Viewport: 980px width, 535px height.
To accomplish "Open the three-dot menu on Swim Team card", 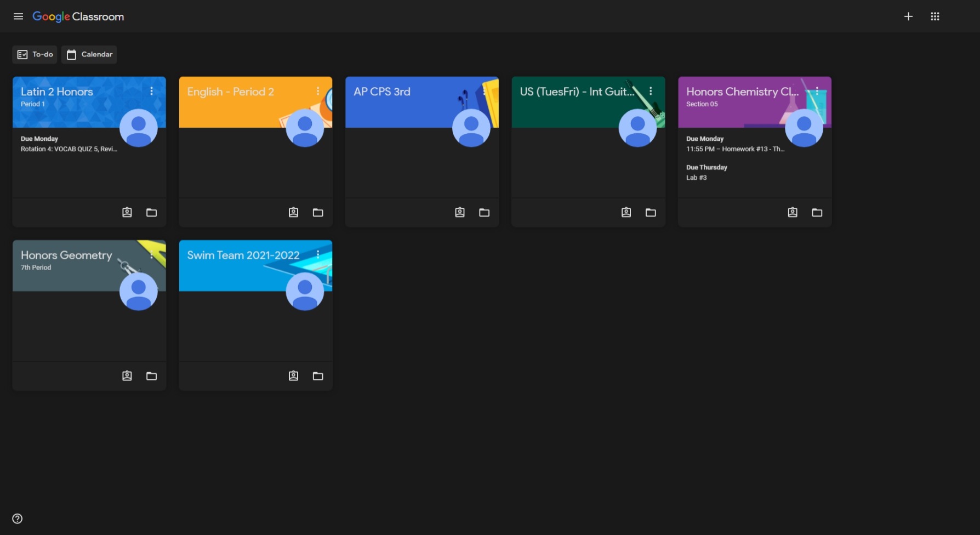I will click(318, 254).
